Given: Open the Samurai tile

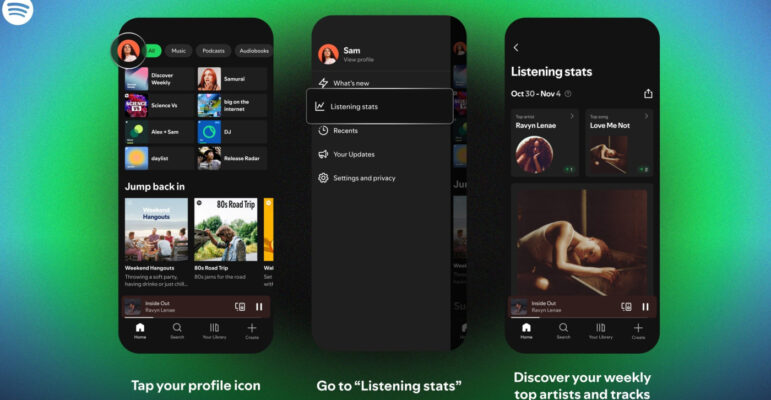Looking at the screenshot, I should coord(232,79).
